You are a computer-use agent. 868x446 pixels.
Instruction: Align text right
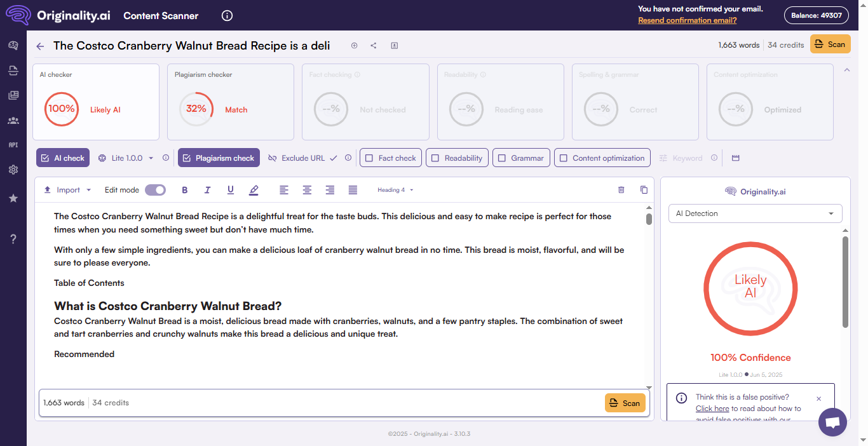click(330, 190)
